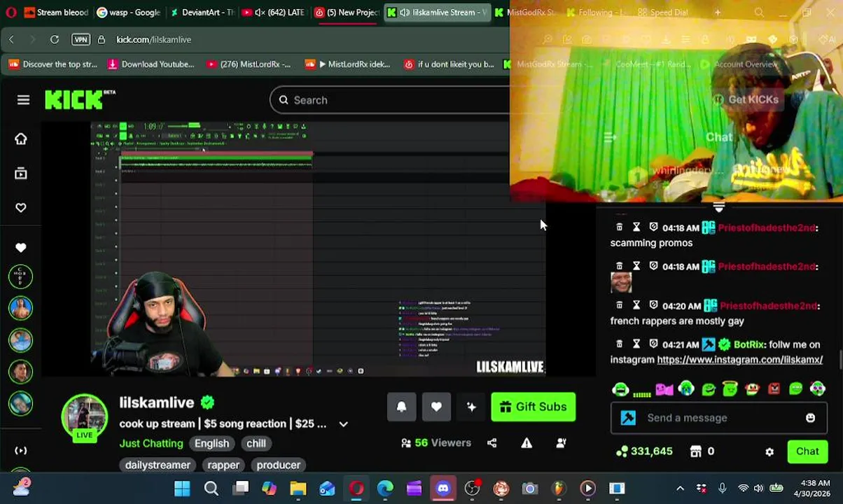Click the green Chat send button

pos(807,451)
